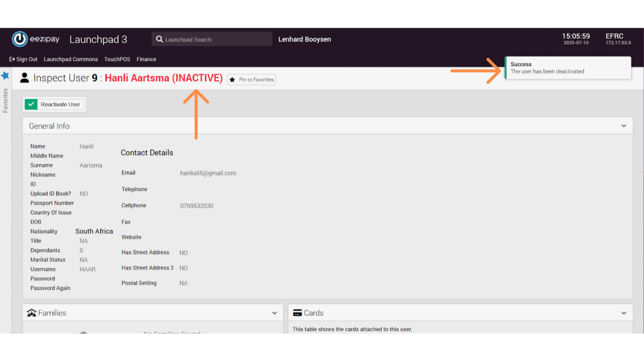Click the Cards credit card icon

(297, 313)
